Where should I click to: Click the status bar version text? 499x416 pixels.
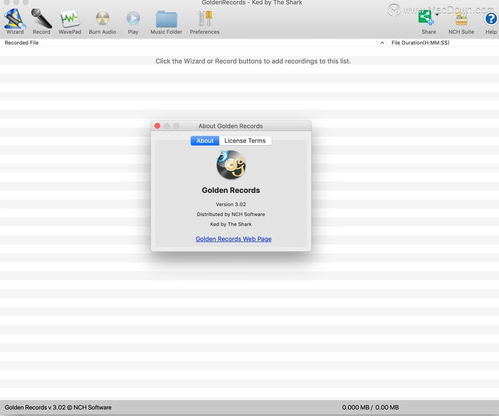(58, 407)
